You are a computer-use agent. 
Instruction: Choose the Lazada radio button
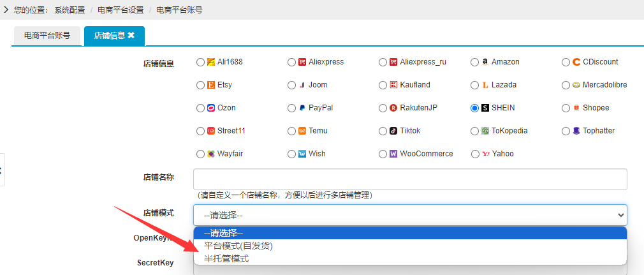474,85
